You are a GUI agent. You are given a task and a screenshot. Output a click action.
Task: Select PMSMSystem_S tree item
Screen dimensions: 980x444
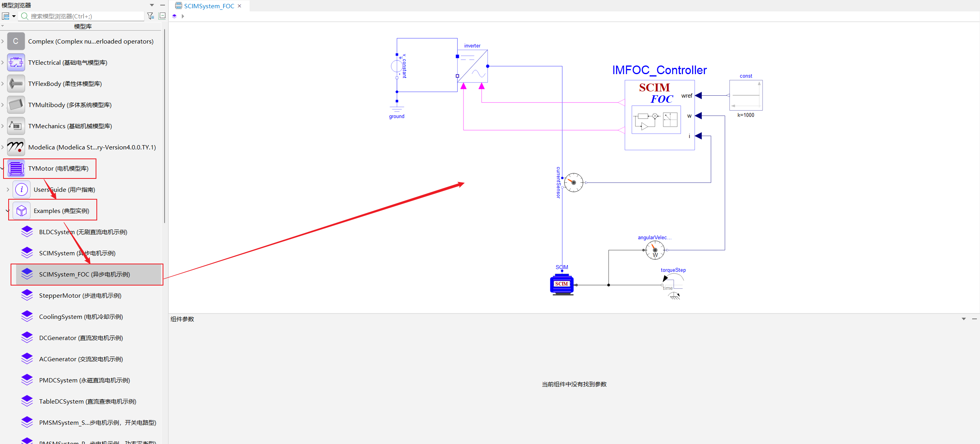point(98,422)
